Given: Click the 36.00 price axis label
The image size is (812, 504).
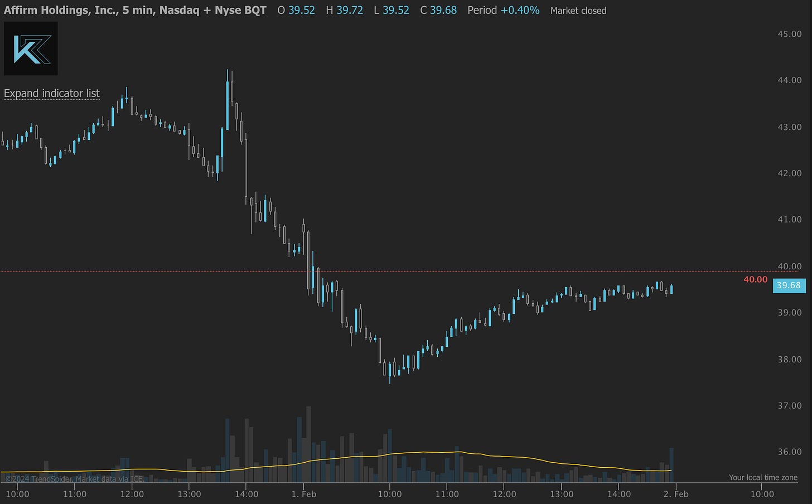Looking at the screenshot, I should 790,452.
